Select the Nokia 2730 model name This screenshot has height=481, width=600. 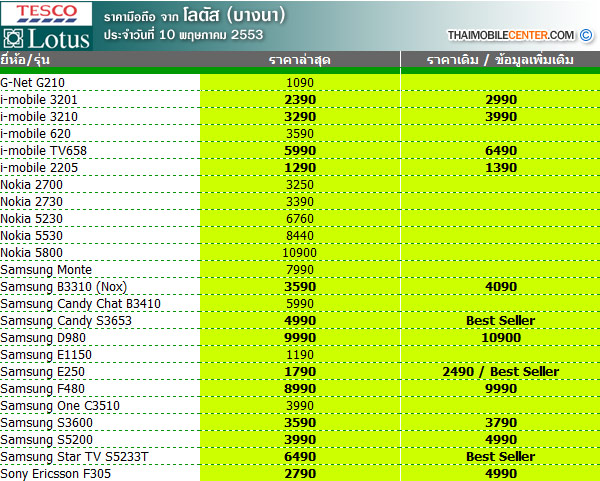(31, 202)
